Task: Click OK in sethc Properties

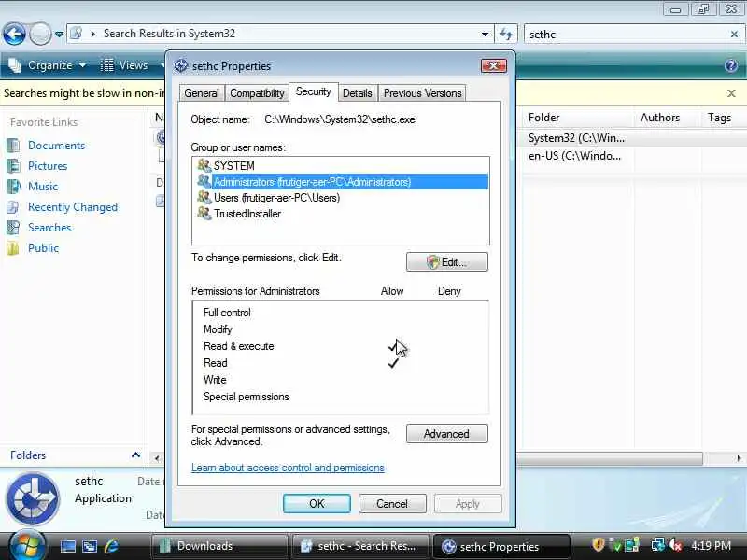Action: (x=317, y=504)
